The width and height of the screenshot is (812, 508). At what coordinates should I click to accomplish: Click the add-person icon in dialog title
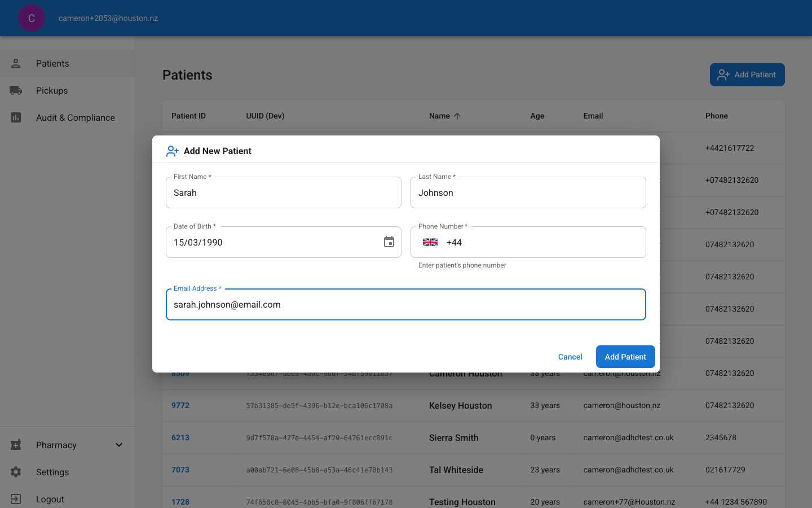tap(173, 151)
